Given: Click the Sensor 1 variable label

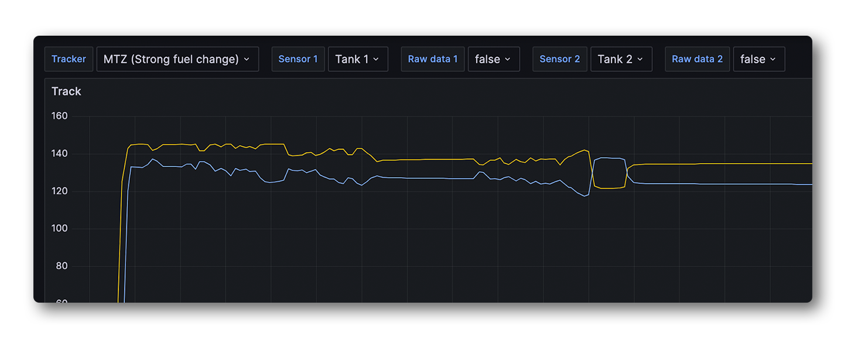Looking at the screenshot, I should [298, 59].
